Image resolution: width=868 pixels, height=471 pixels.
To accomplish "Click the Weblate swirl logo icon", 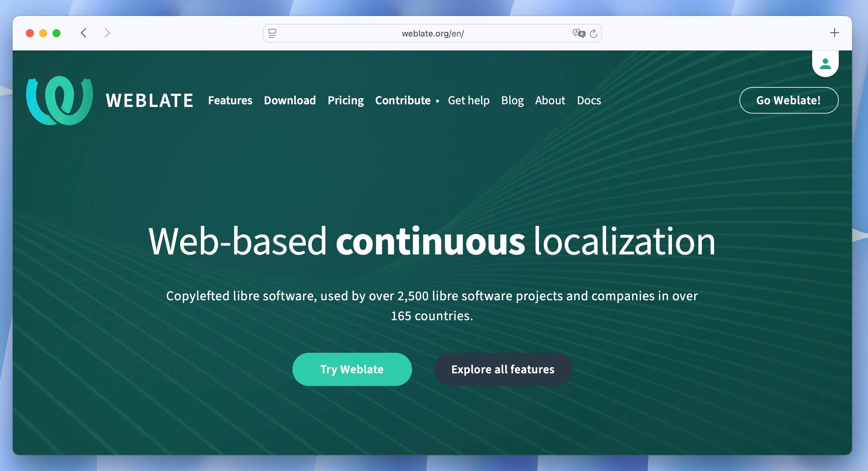I will [x=59, y=100].
